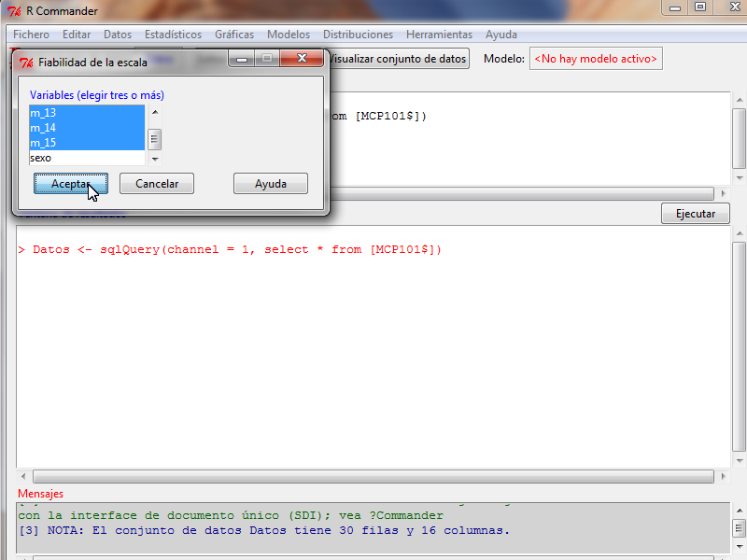The height and width of the screenshot is (560, 747).
Task: Open the Estadísticos menu
Action: pos(173,35)
